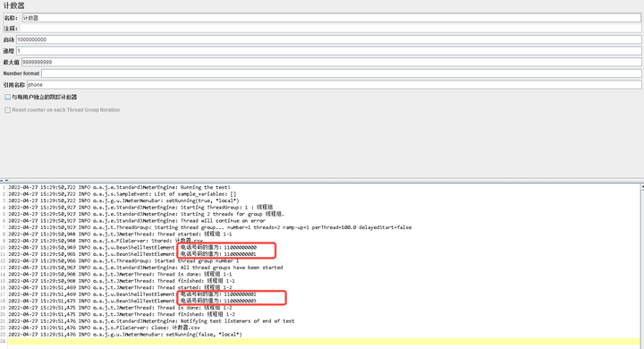This screenshot has width=644, height=349.
Task: Select log line 'Starting ThreadGroup: 1 : 线程组'
Action: pyautogui.click(x=140, y=208)
